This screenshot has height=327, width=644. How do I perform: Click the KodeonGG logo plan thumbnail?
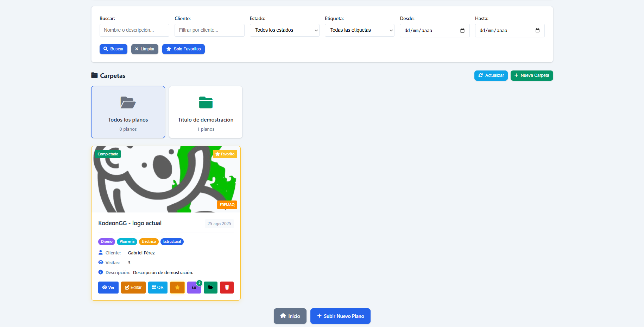(166, 179)
